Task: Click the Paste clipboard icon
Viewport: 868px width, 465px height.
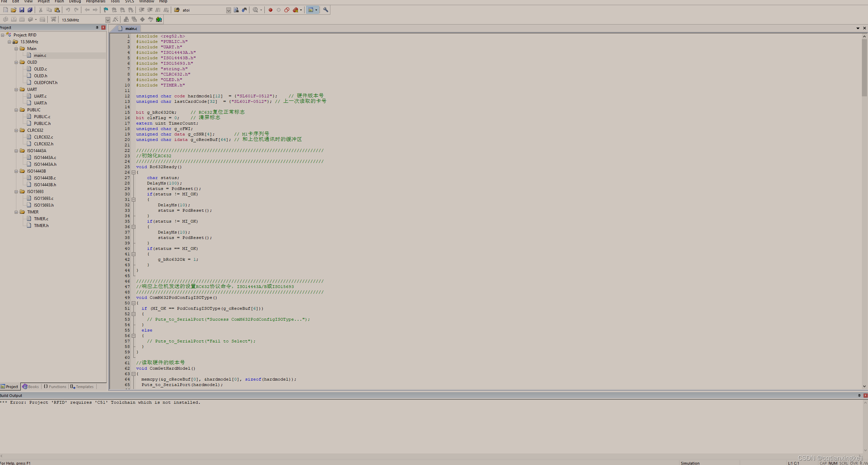Action: pos(57,10)
